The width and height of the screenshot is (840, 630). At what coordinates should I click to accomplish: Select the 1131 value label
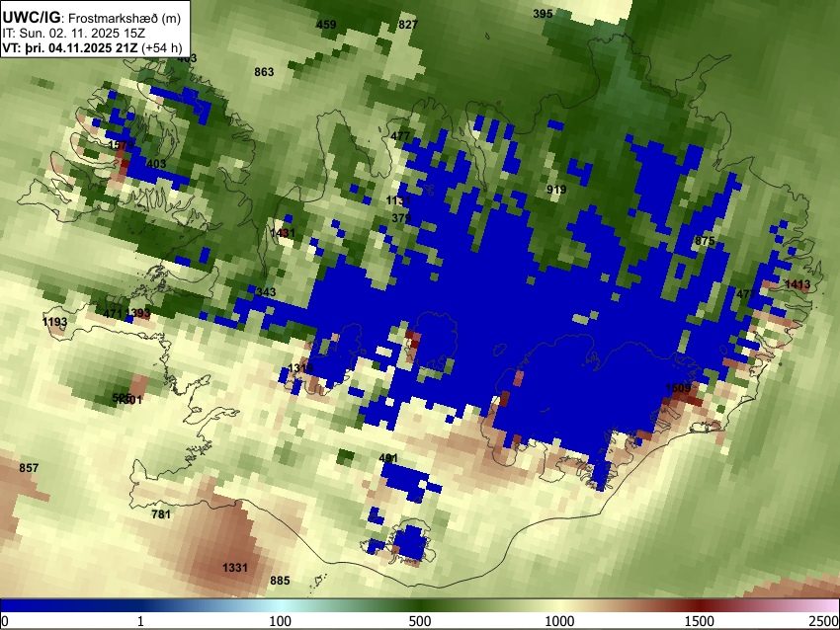(x=398, y=200)
